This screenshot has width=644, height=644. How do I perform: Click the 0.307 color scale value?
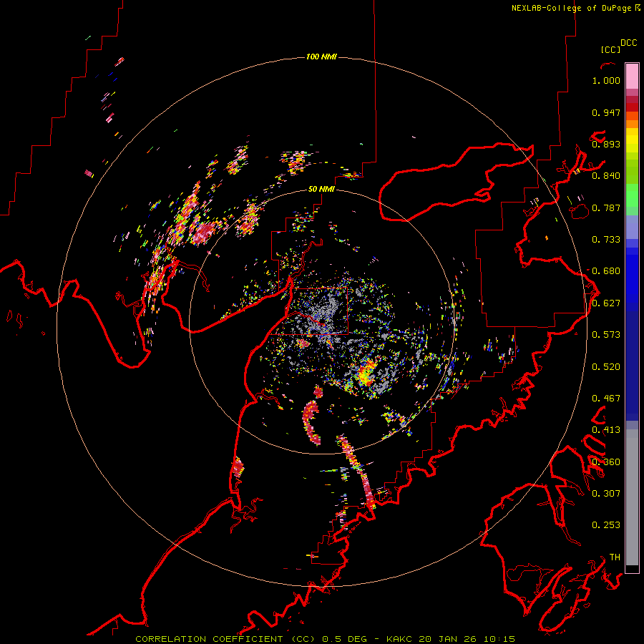coord(606,494)
